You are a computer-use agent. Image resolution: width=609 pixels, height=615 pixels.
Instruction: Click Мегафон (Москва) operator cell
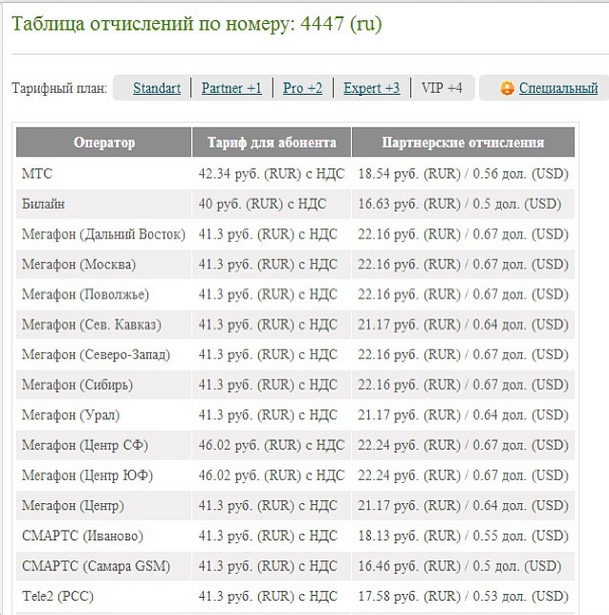[104, 264]
